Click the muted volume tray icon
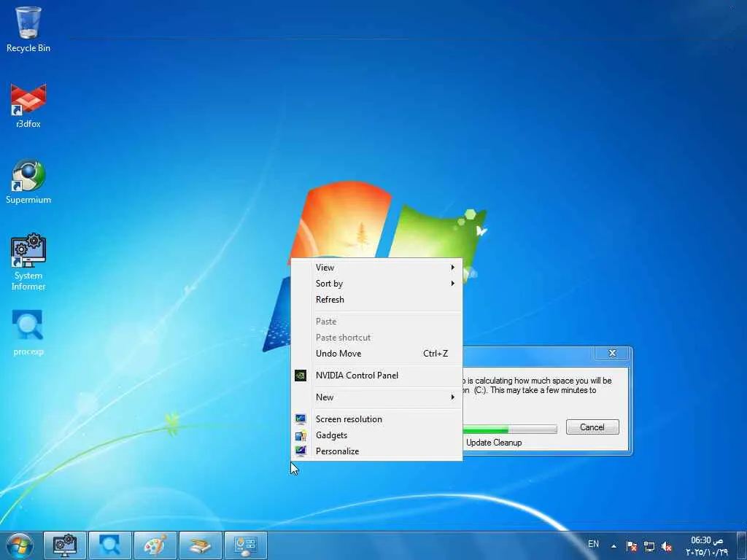 coord(667,547)
